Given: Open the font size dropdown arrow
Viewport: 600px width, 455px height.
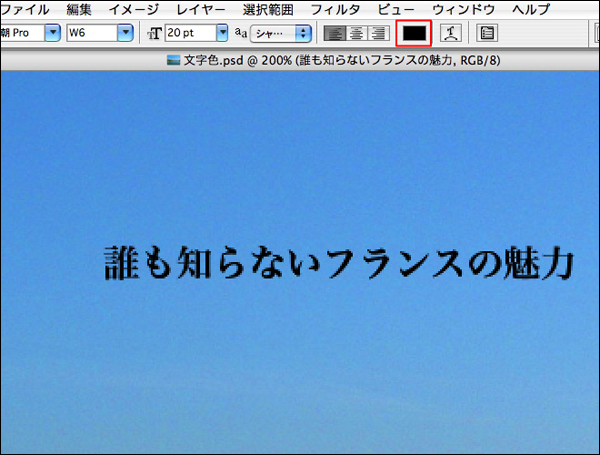Looking at the screenshot, I should click(222, 33).
